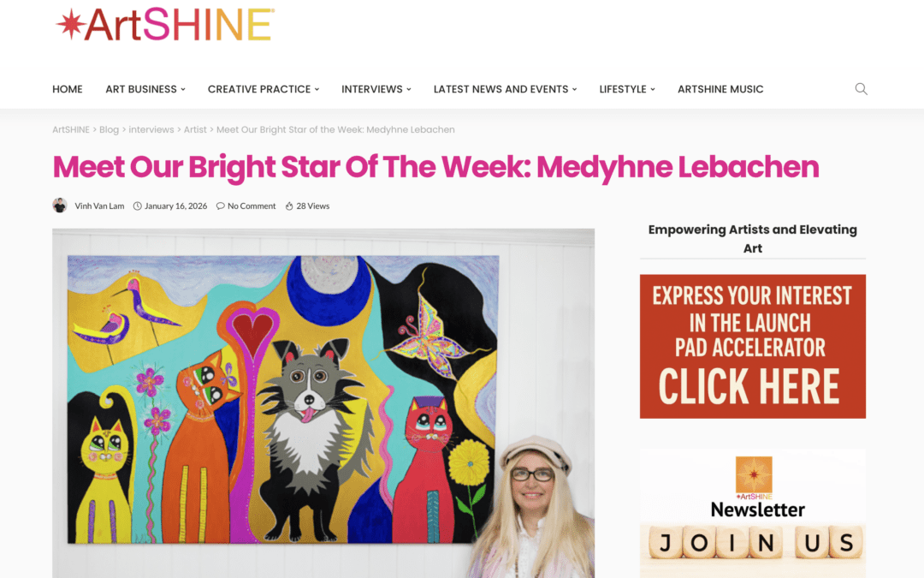Click the Vinh Van Lam author link
This screenshot has width=924, height=578.
[x=99, y=206]
